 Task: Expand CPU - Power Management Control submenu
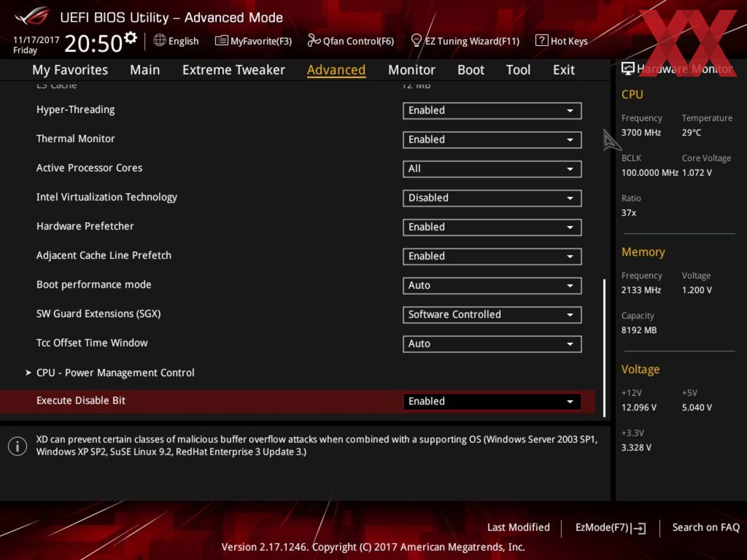pyautogui.click(x=115, y=373)
